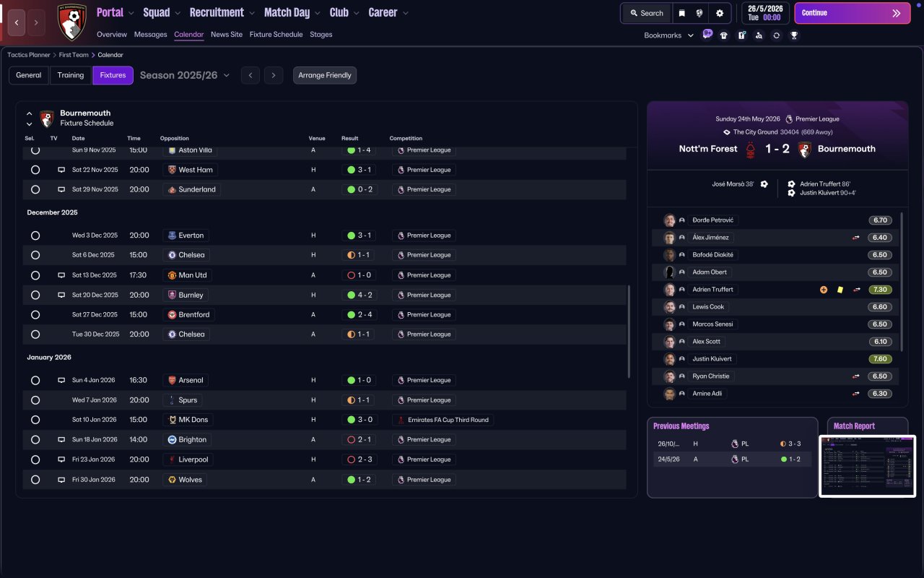Open the Overview sub-tab
Image resolution: width=924 pixels, height=578 pixels.
coord(112,35)
